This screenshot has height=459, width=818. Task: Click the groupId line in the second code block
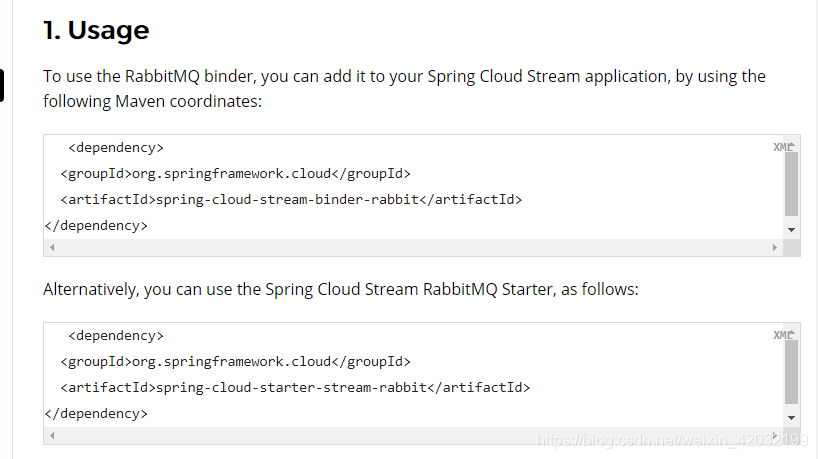pyautogui.click(x=235, y=361)
